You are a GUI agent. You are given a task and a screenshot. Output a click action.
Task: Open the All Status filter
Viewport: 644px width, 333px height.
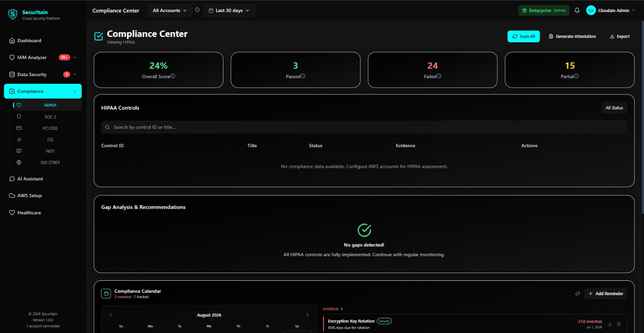click(x=614, y=108)
